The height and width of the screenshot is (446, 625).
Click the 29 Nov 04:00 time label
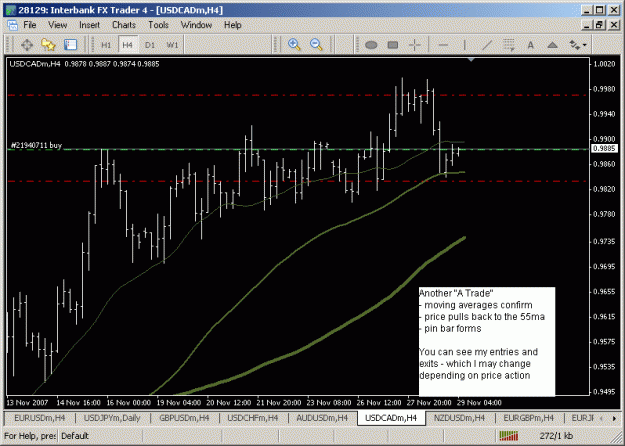(480, 403)
